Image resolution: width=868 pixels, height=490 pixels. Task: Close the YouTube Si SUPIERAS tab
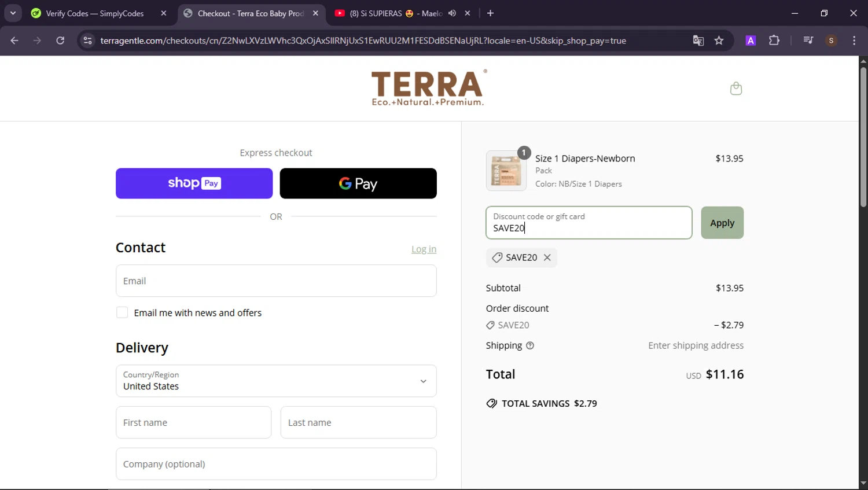coord(468,13)
